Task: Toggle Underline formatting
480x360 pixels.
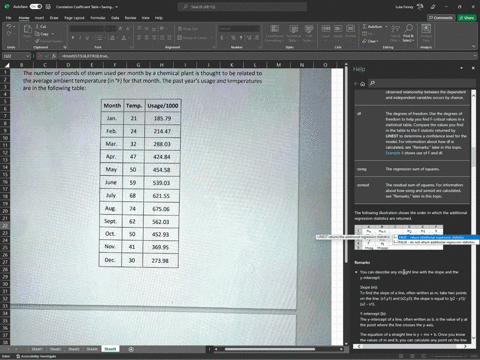Action: [x=87, y=38]
